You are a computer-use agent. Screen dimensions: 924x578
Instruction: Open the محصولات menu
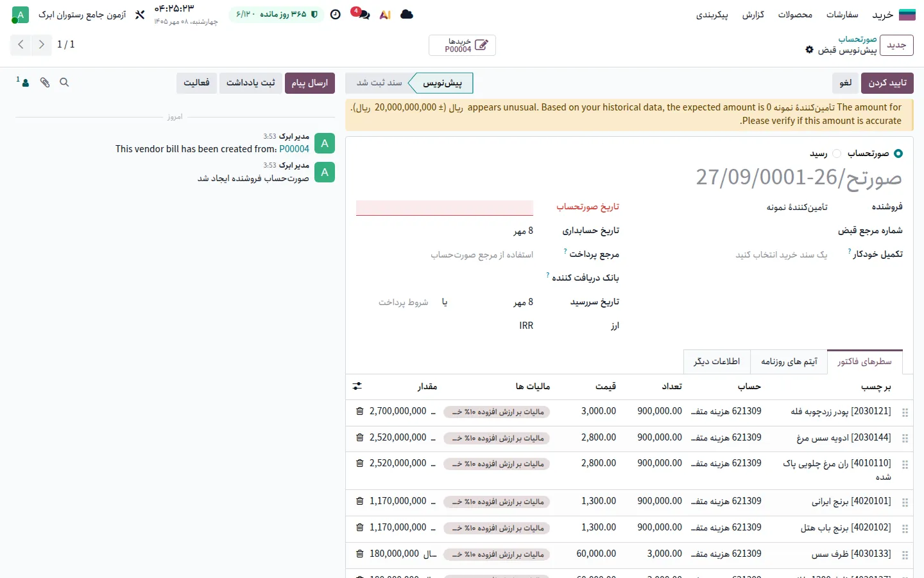(795, 14)
